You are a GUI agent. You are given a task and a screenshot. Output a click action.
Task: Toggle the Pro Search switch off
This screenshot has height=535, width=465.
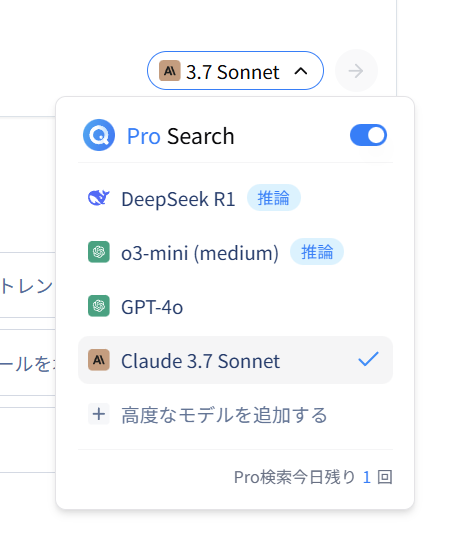[x=368, y=135]
